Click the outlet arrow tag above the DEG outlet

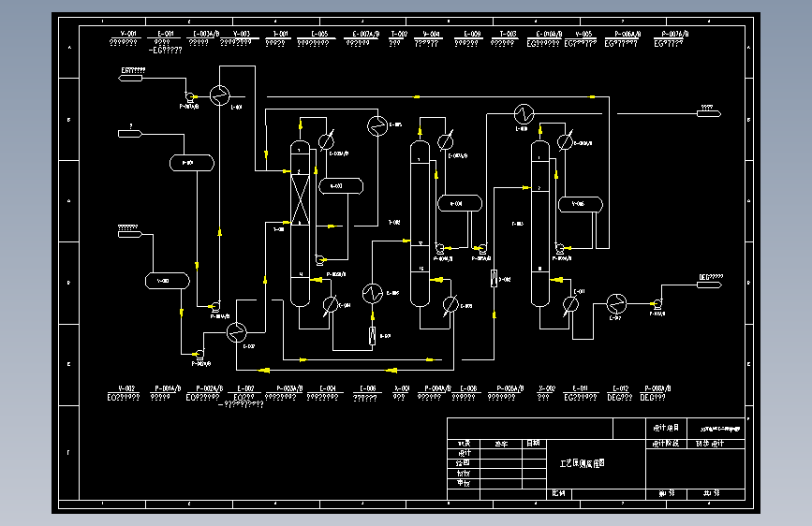coord(709,113)
